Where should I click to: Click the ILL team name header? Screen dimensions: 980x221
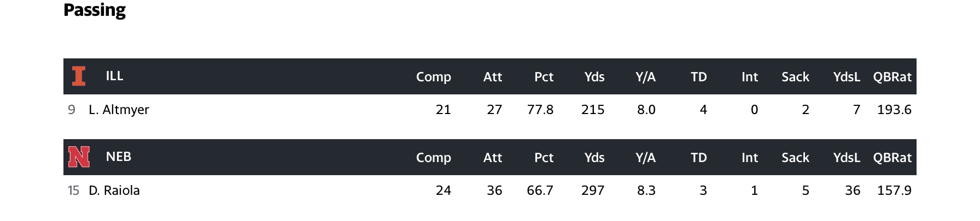click(114, 76)
